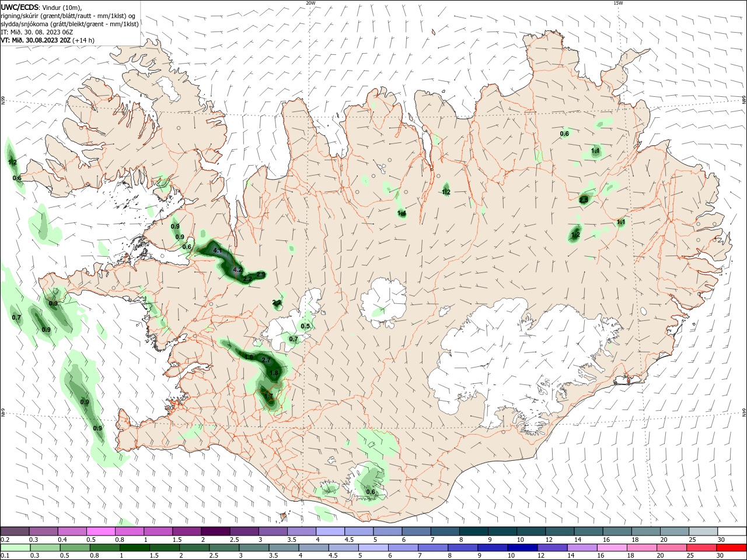Pick the bright pink 0.5 swatch on upper scale

[x=100, y=531]
